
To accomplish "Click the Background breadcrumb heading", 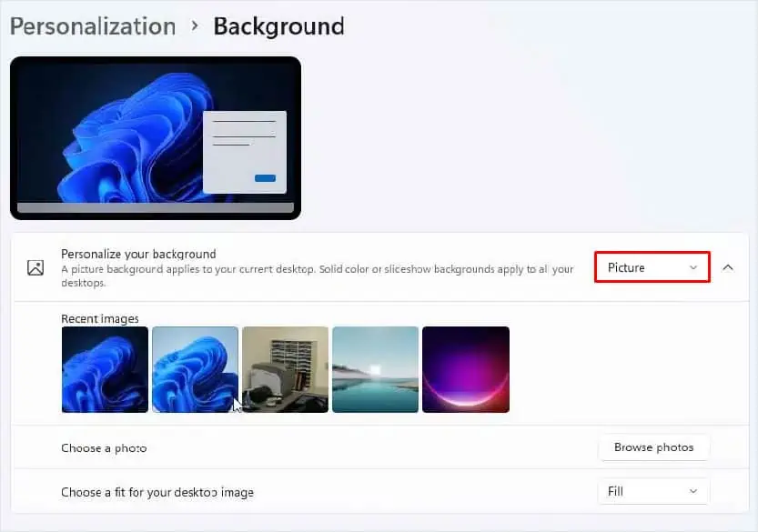I will click(x=278, y=26).
